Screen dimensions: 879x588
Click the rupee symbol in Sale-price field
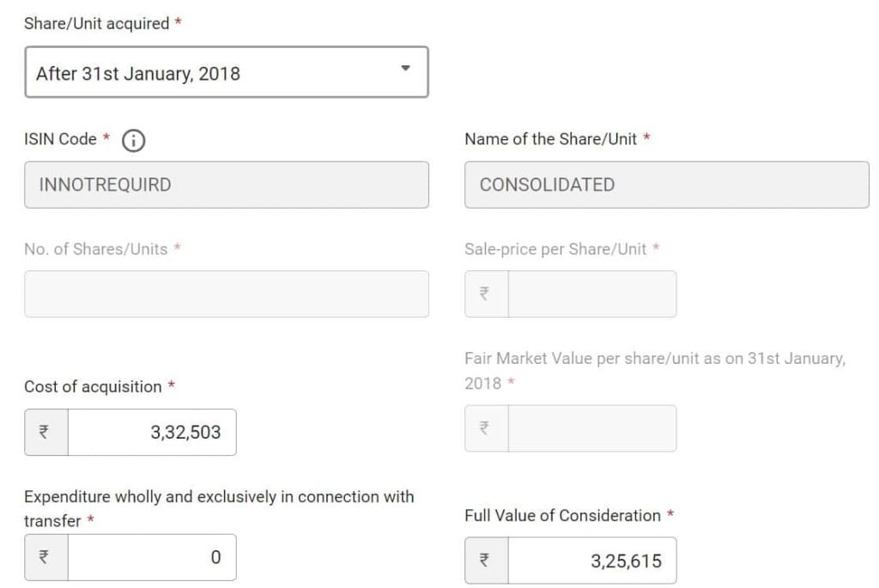pos(485,294)
